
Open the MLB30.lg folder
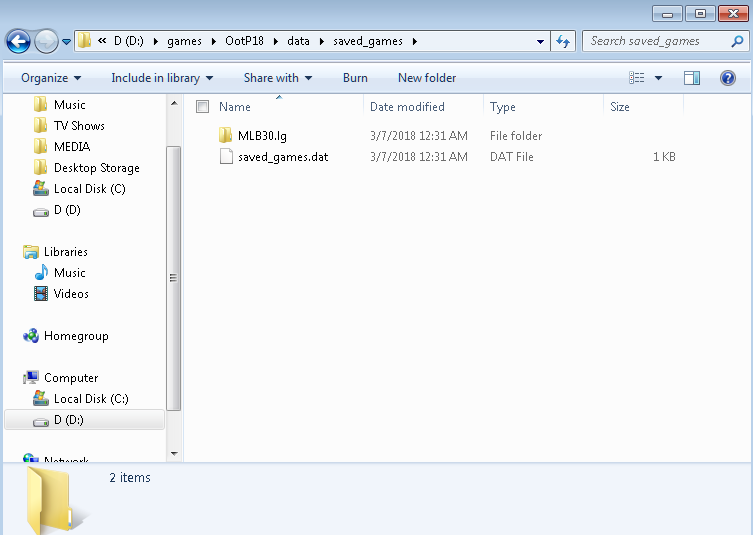[x=262, y=136]
